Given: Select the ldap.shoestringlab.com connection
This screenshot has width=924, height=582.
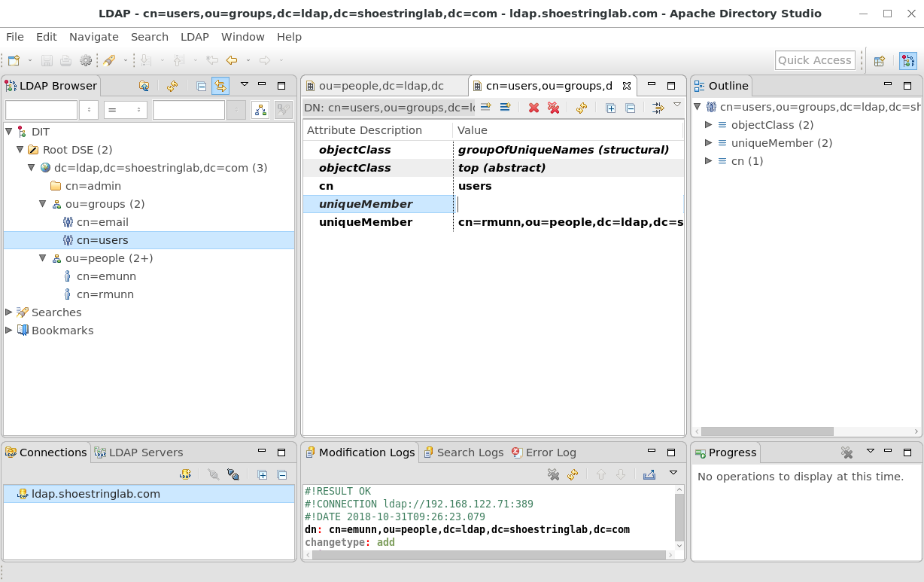Looking at the screenshot, I should tap(149, 494).
